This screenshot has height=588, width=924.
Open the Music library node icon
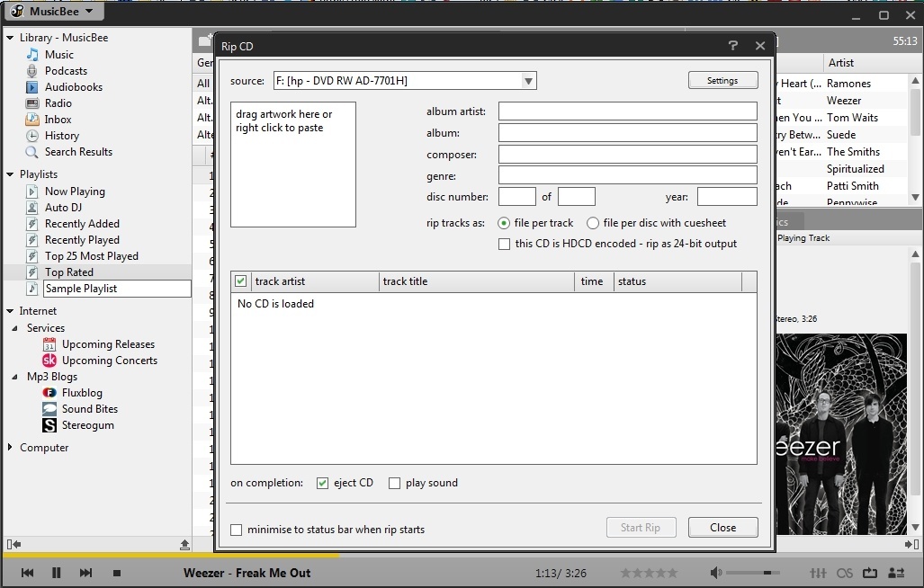point(32,55)
